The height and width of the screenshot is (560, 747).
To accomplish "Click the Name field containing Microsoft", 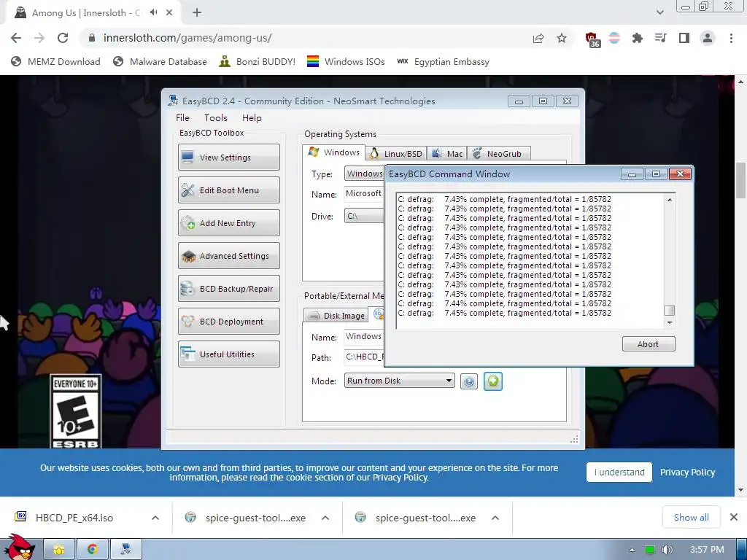I will (x=364, y=193).
